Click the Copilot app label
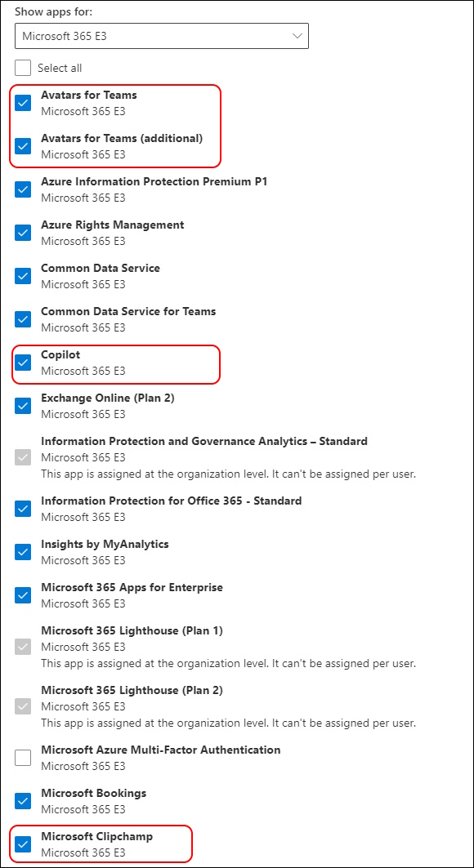The width and height of the screenshot is (474, 868). coord(61,355)
